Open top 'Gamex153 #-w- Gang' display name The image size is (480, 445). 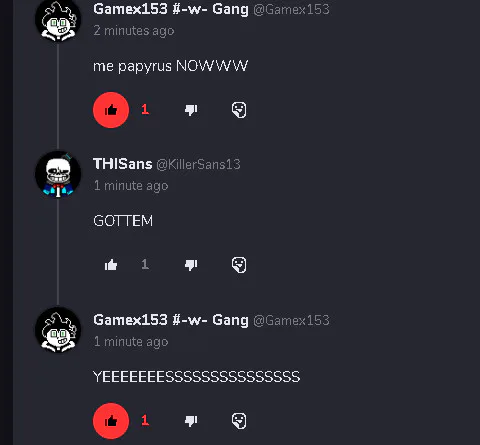(x=171, y=9)
